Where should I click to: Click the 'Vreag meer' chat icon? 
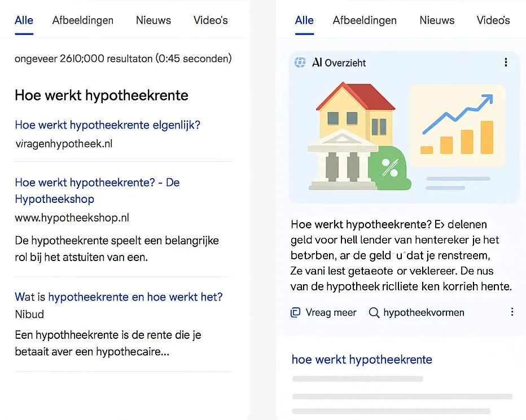pos(296,312)
